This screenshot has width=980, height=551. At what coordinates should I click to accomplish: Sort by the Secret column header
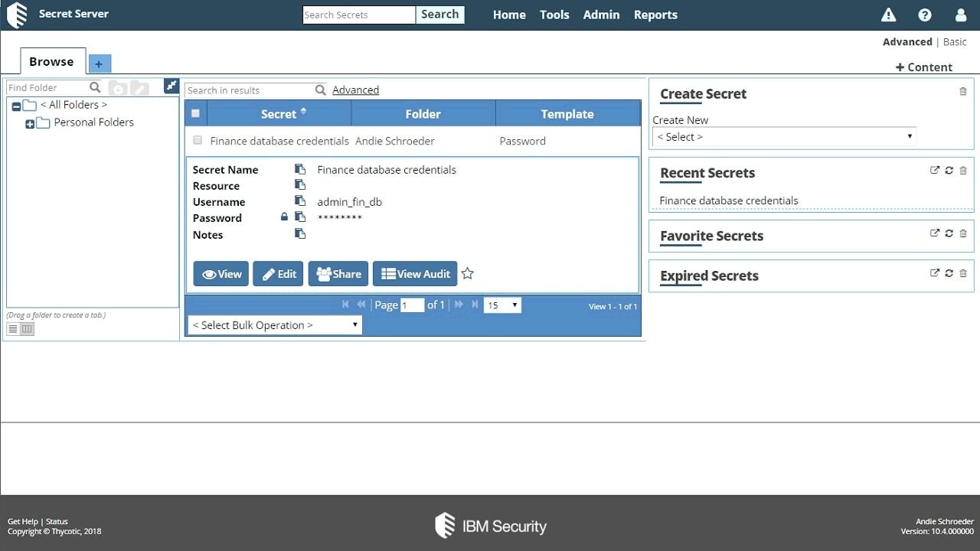279,113
